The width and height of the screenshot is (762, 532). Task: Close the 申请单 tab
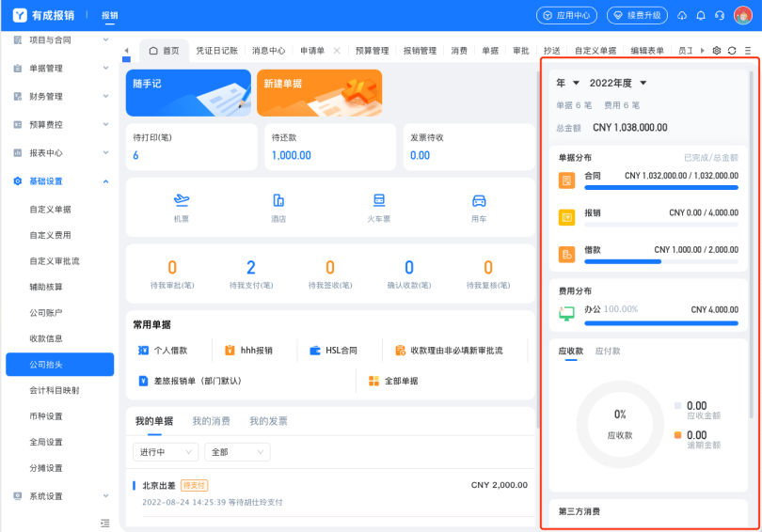click(337, 51)
